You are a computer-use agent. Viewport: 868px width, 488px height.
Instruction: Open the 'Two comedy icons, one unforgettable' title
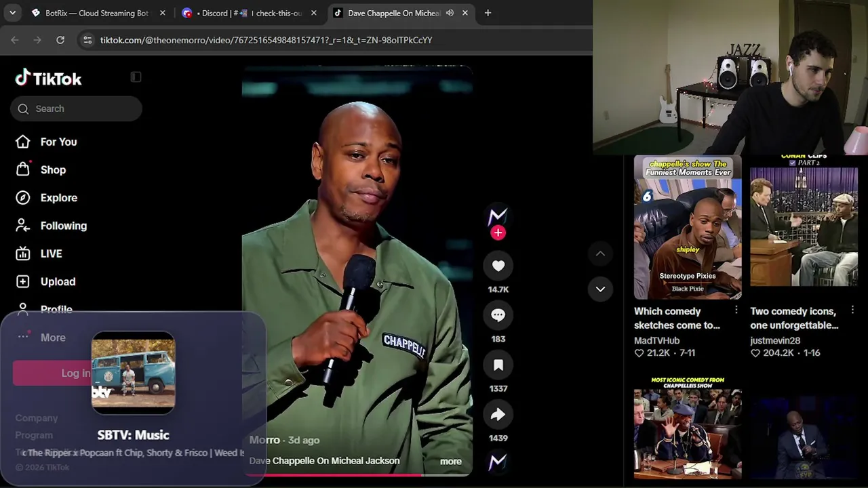(795, 318)
